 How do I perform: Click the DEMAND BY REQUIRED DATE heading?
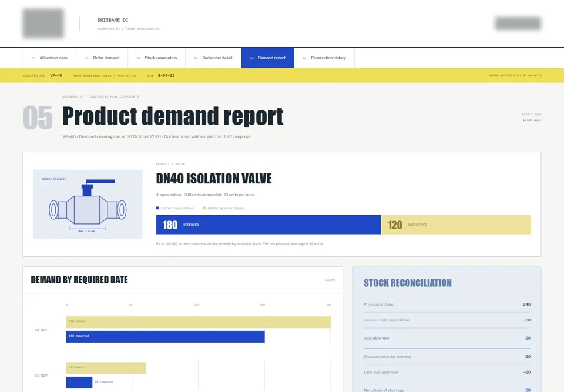(x=79, y=280)
